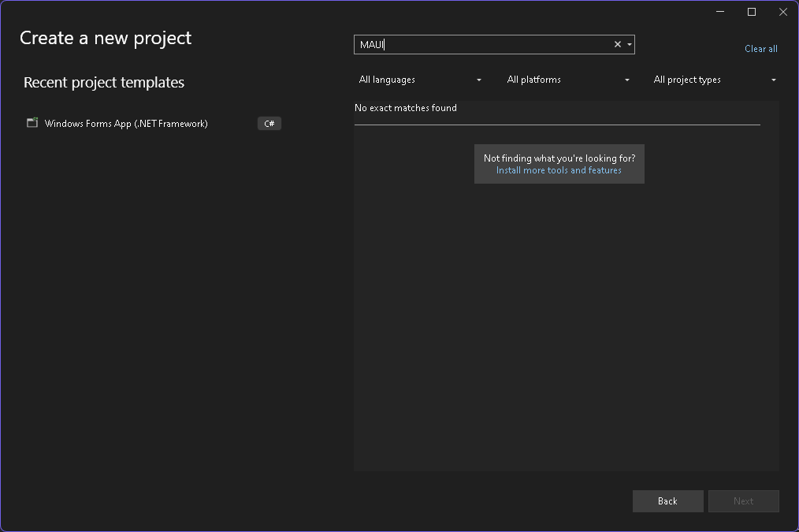Clear the search text with the X icon

[x=618, y=44]
